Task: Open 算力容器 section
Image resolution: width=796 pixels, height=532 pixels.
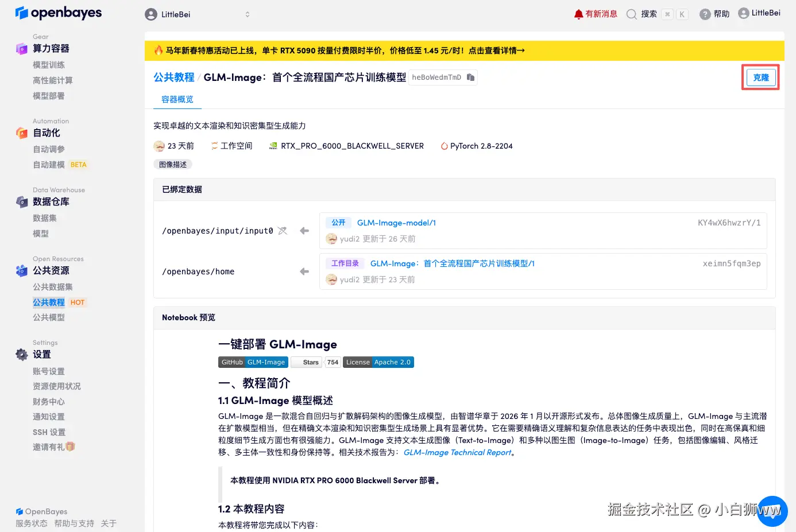Action: [51, 49]
